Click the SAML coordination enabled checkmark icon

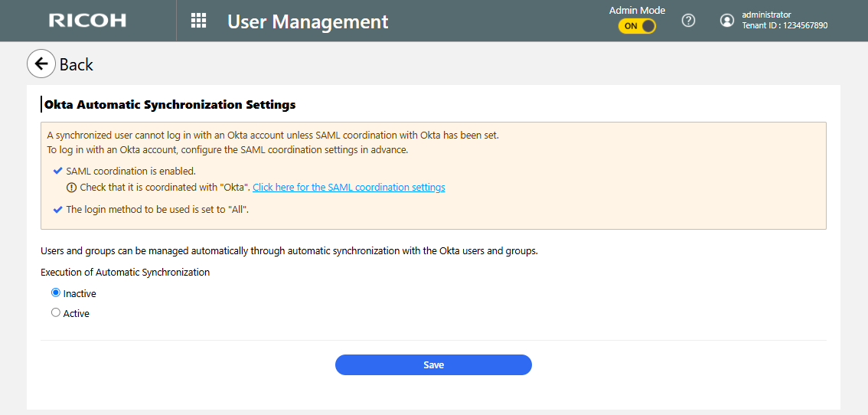pos(57,171)
